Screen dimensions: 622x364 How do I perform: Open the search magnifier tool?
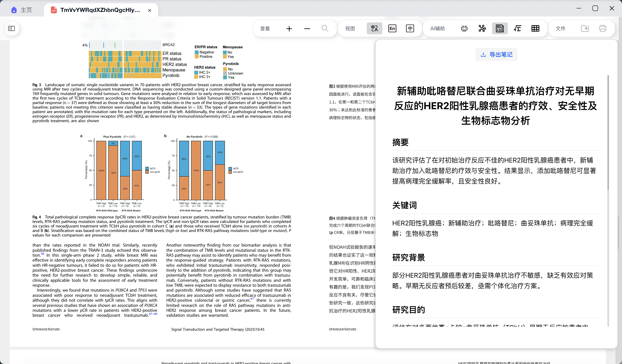tap(325, 29)
